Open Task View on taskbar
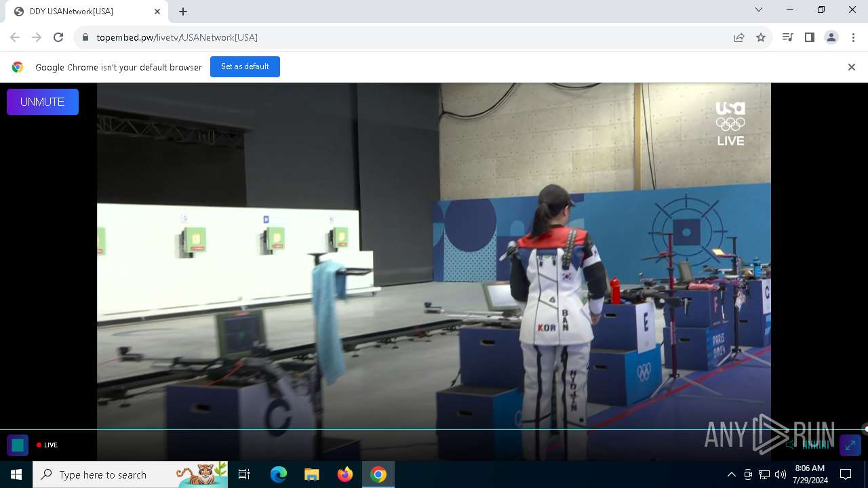 point(244,474)
